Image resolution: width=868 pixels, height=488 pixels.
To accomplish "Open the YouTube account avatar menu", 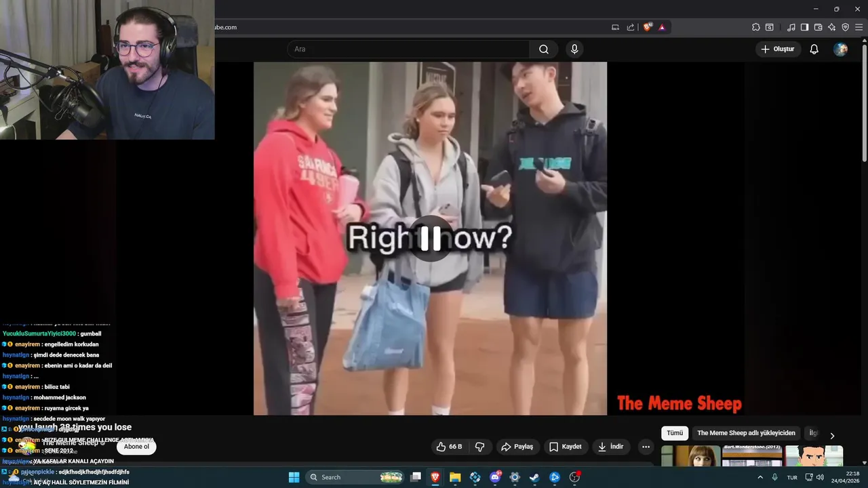I will click(840, 49).
